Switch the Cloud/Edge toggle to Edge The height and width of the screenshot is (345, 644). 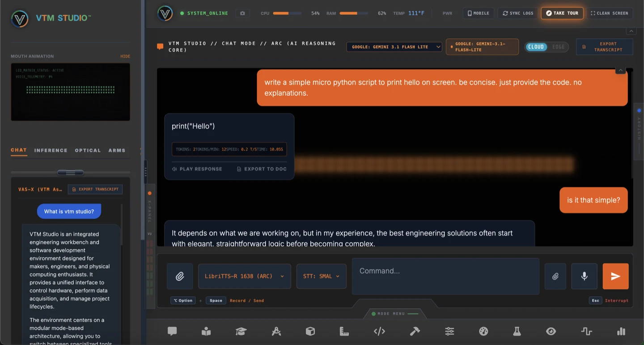[x=558, y=47]
